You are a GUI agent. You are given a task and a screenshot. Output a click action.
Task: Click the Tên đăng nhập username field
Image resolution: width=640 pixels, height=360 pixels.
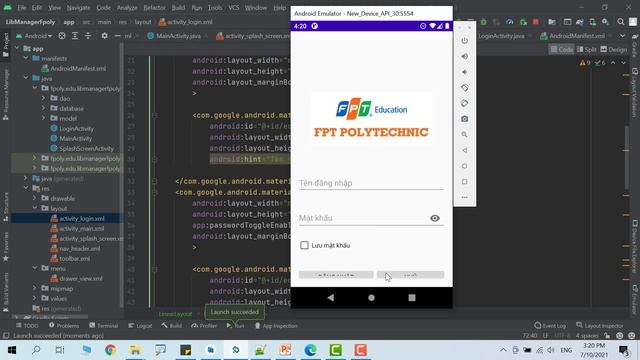pos(371,183)
